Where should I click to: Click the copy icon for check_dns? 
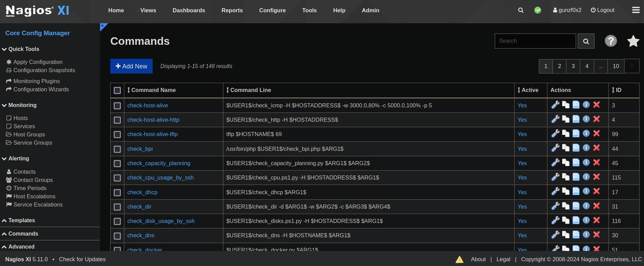pyautogui.click(x=565, y=235)
